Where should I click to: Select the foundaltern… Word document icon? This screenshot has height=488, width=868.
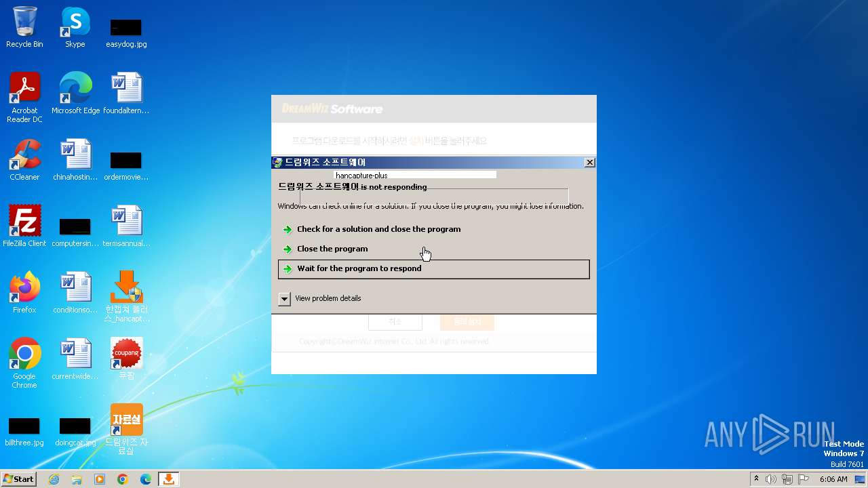tap(126, 93)
